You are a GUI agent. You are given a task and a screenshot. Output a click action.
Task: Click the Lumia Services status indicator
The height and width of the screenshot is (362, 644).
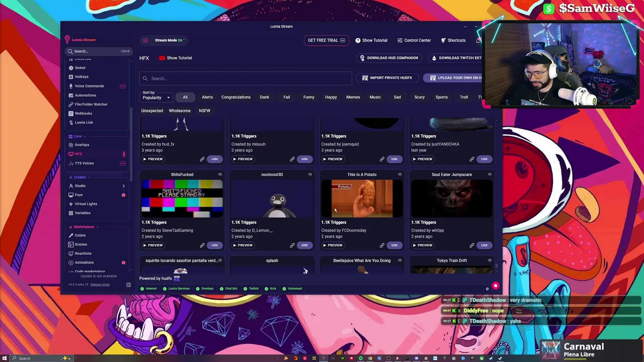[176, 289]
